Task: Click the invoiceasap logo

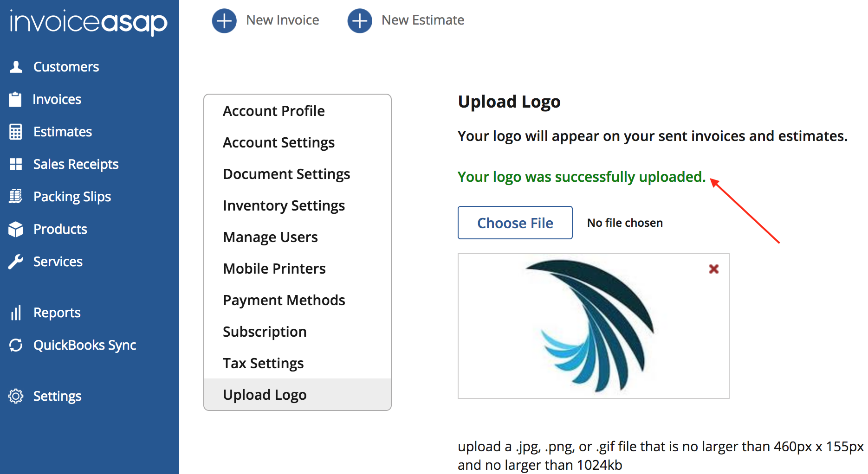Action: tap(88, 22)
